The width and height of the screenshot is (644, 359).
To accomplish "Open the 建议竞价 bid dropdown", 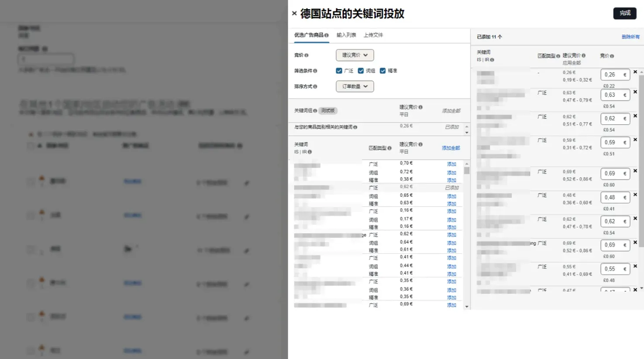I will (x=355, y=55).
